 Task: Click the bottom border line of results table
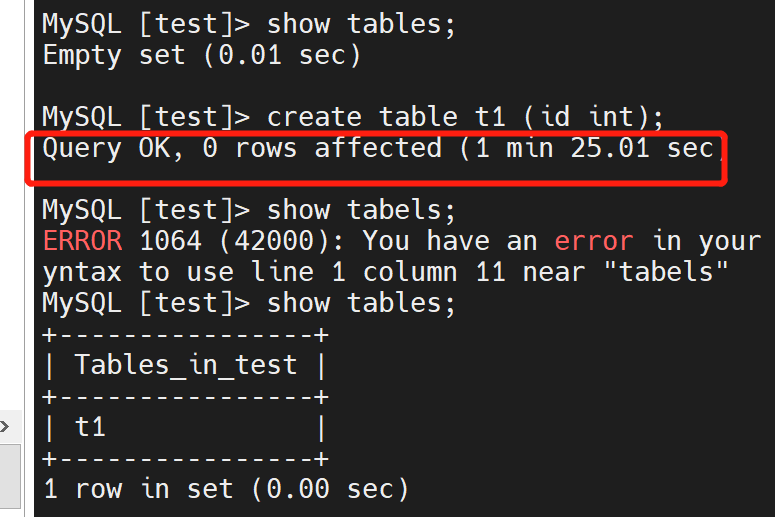(186, 459)
